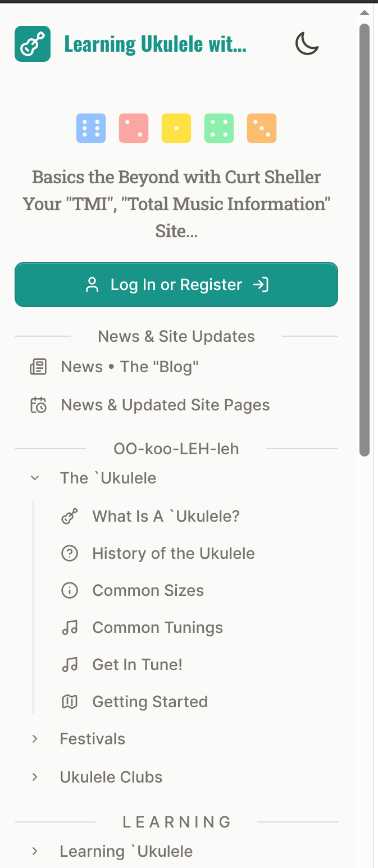Image resolution: width=378 pixels, height=868 pixels.
Task: Expand the Festivals section
Action: click(x=35, y=738)
